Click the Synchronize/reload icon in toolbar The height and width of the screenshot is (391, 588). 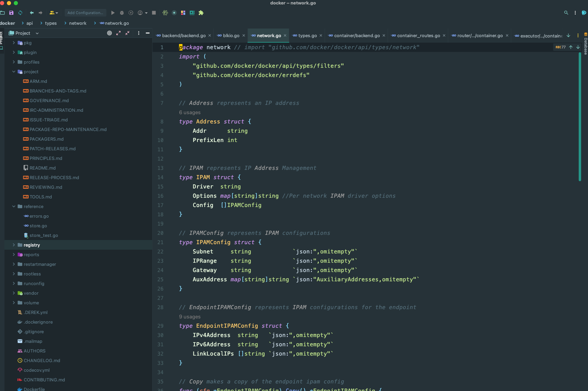pyautogui.click(x=20, y=13)
